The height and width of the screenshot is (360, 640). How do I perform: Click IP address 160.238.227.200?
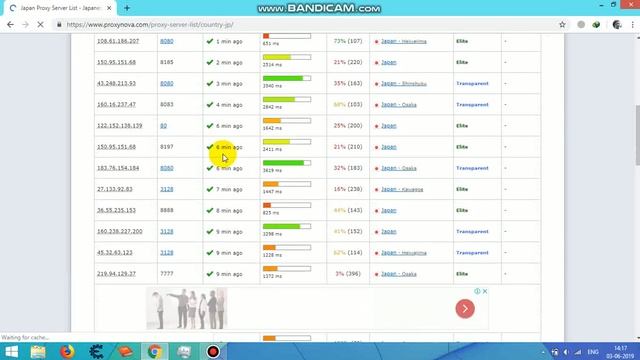(x=120, y=231)
